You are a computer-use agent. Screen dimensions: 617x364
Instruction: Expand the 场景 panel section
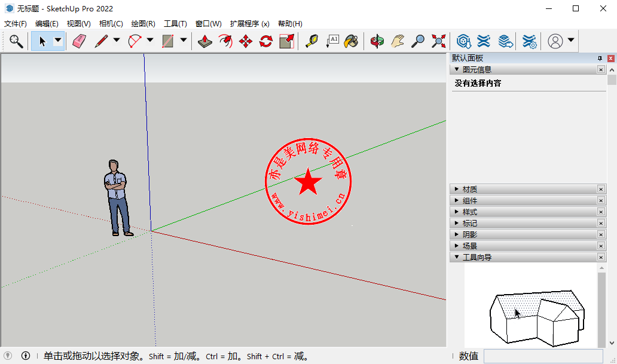[456, 246]
